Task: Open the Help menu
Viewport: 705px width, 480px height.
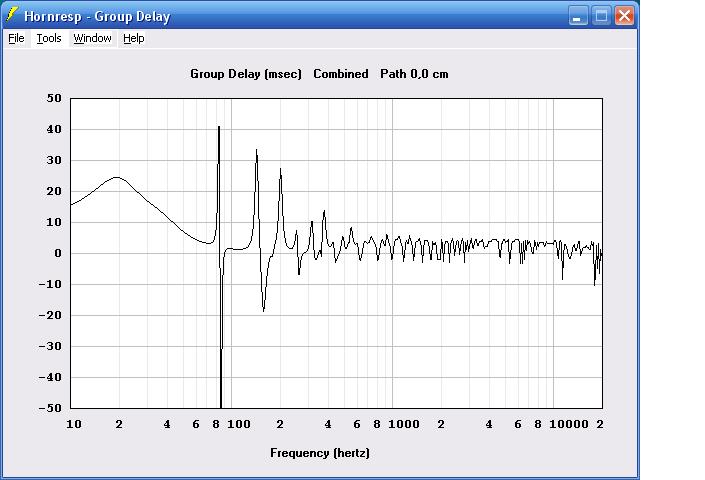Action: [x=134, y=38]
